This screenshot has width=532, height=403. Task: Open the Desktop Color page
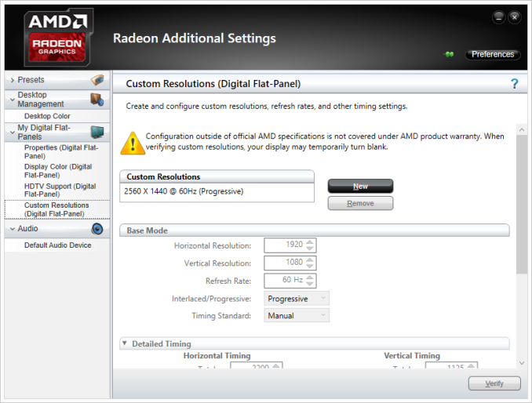point(47,116)
